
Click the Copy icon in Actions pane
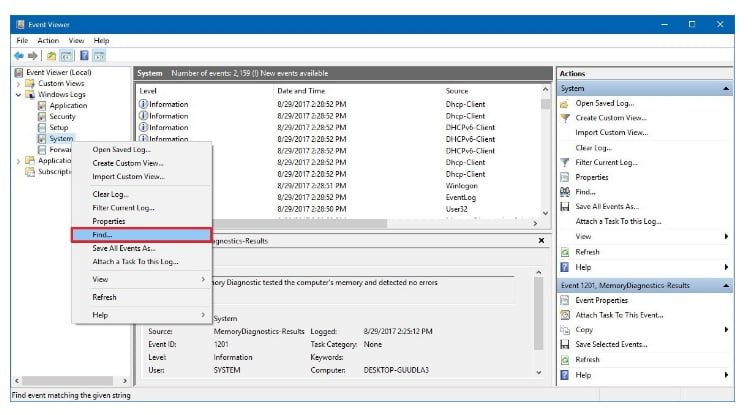[x=565, y=330]
